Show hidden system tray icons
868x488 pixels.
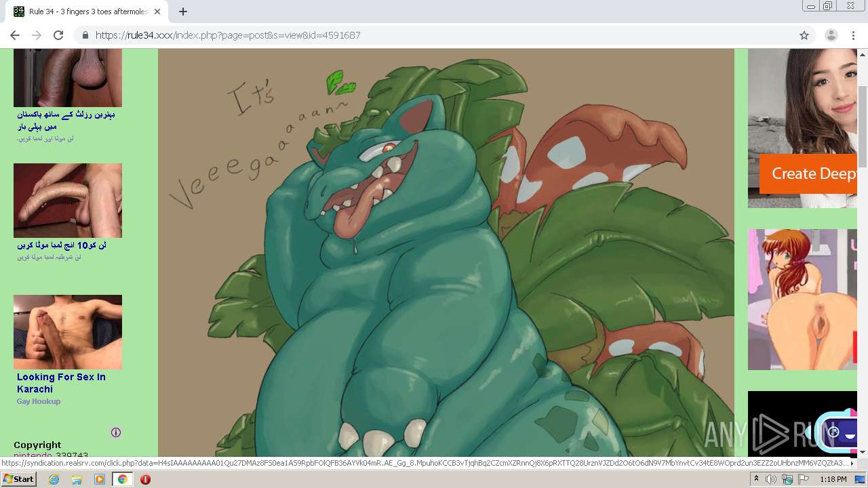(756, 479)
